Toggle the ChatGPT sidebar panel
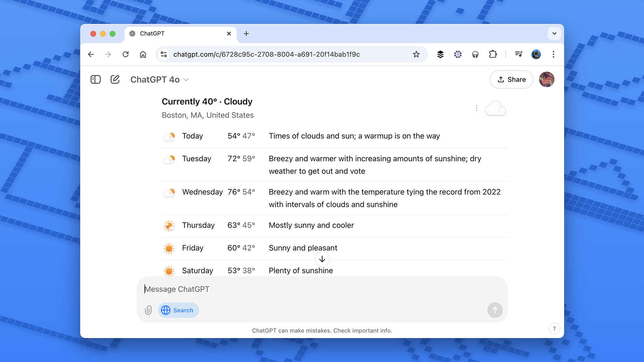This screenshot has height=362, width=644. click(96, 79)
